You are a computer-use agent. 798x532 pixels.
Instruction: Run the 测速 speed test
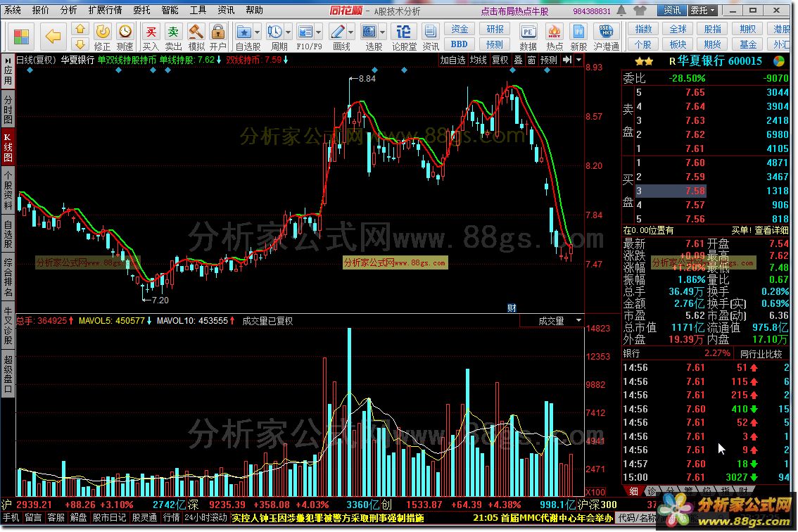click(x=125, y=37)
